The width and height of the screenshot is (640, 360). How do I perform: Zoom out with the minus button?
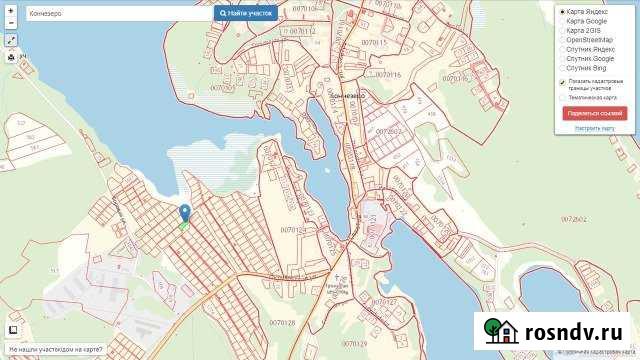pyautogui.click(x=11, y=23)
